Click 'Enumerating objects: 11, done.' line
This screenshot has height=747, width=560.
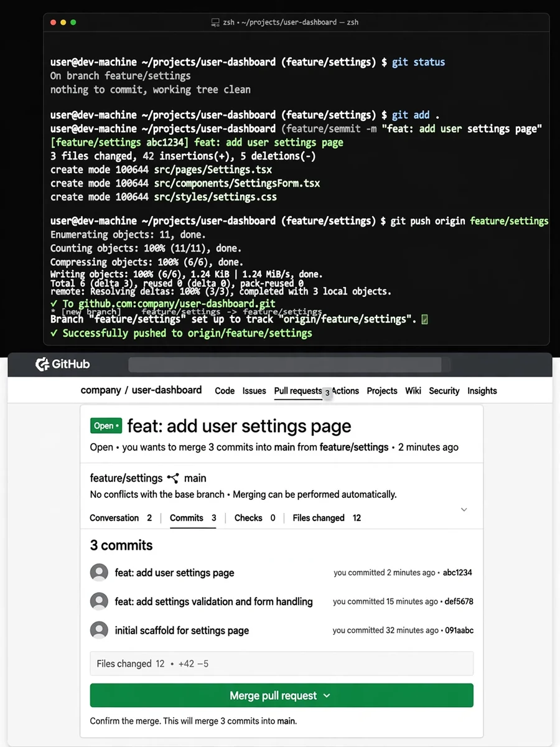click(x=128, y=235)
